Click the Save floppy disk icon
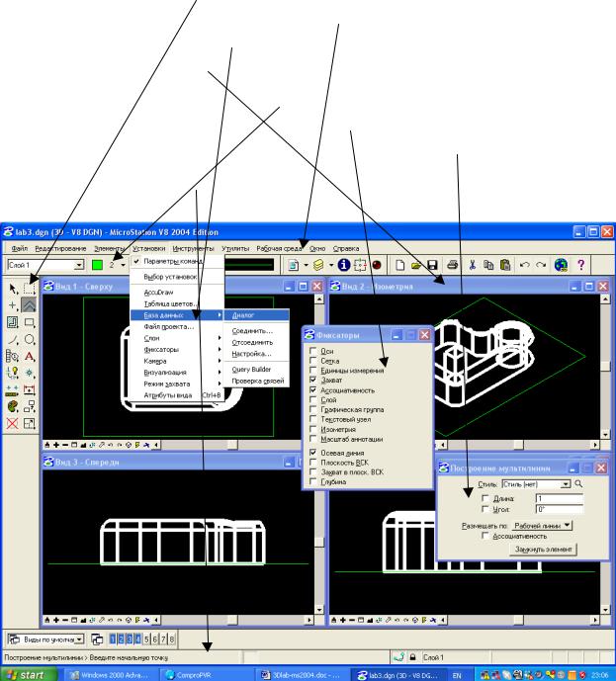 pos(432,265)
